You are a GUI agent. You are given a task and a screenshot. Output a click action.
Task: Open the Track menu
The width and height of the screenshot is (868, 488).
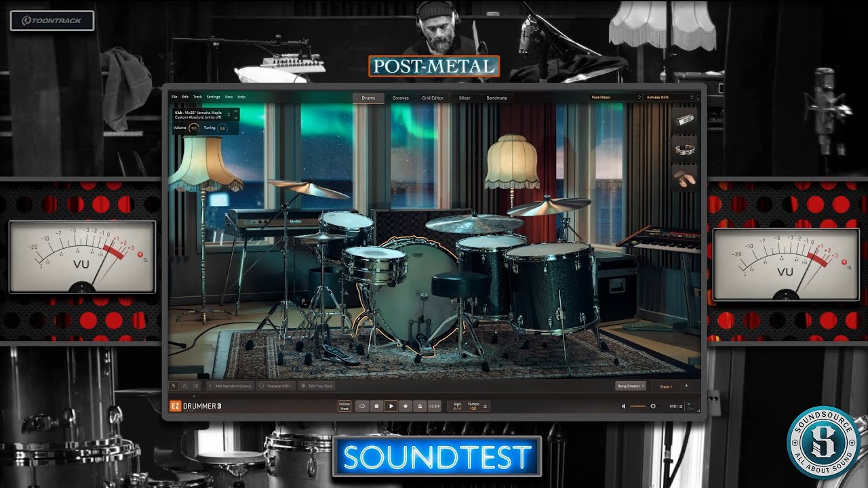pyautogui.click(x=197, y=98)
